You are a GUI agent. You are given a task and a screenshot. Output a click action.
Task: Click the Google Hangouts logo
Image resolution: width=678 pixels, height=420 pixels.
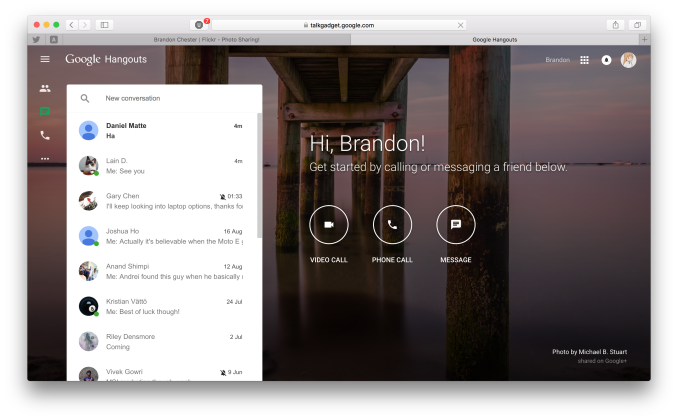106,59
